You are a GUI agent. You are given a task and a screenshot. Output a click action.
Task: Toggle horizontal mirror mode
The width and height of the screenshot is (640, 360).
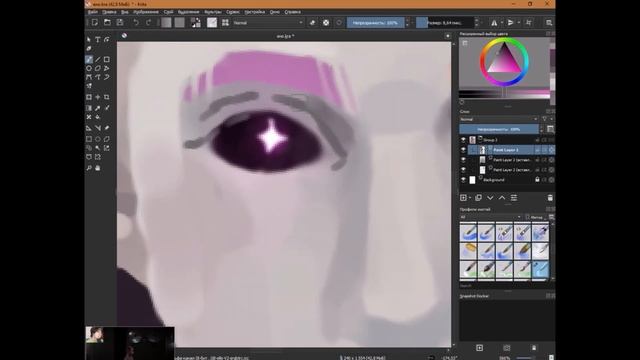coord(494,22)
